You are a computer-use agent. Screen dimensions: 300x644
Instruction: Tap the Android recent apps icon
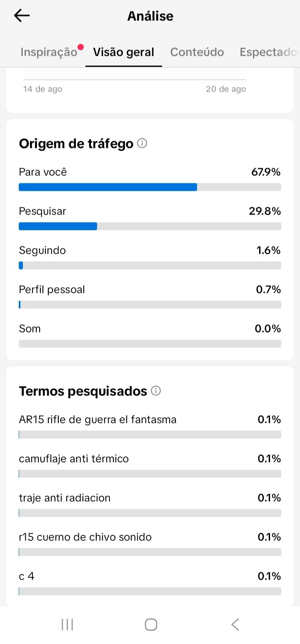click(x=67, y=624)
